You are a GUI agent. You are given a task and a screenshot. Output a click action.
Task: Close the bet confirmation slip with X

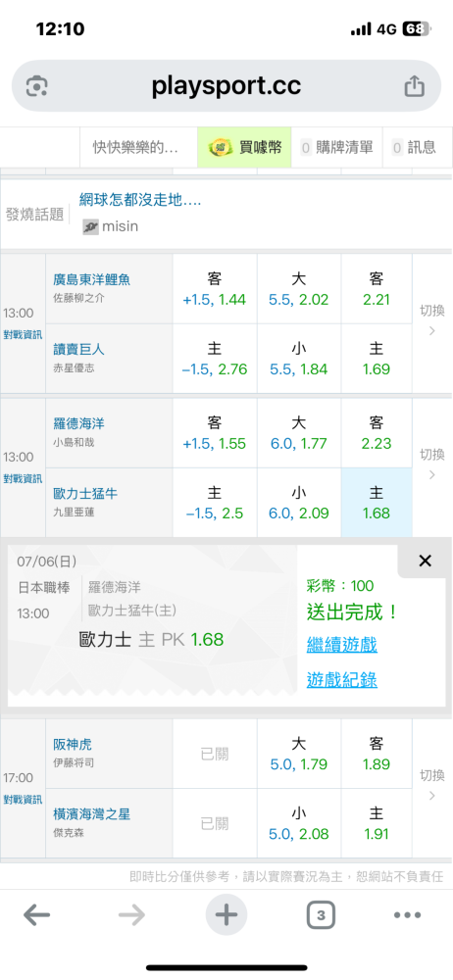click(425, 561)
